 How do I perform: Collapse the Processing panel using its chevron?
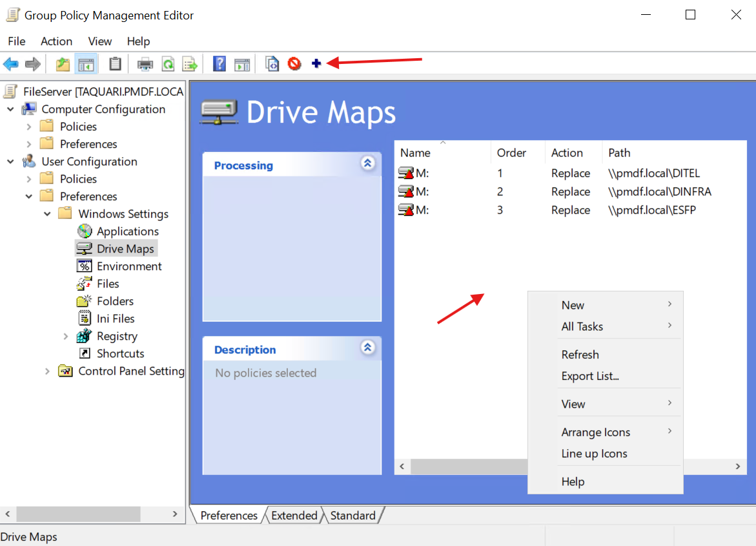[x=367, y=163]
